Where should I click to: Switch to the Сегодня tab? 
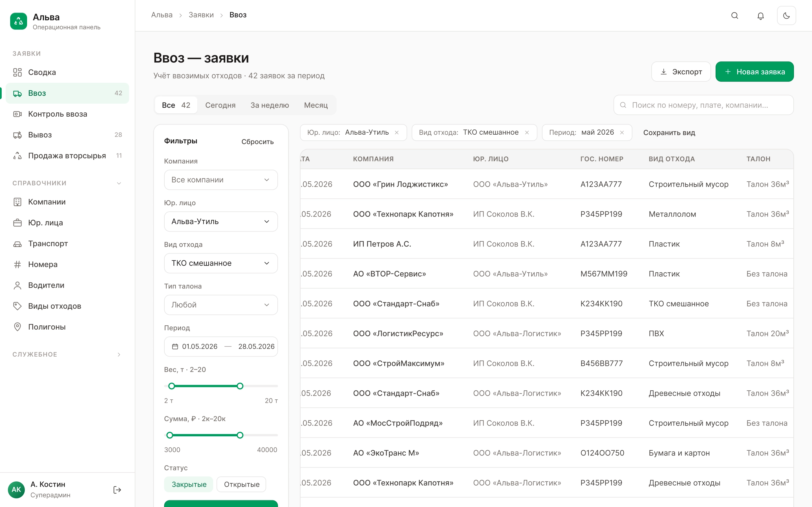pos(220,105)
